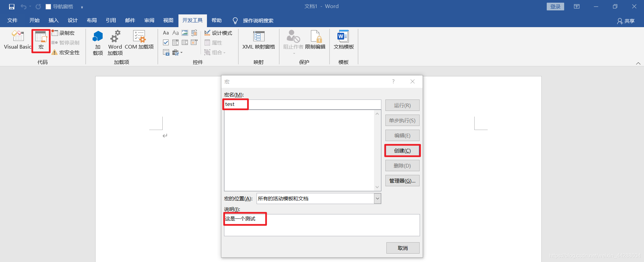Click the lightbulb 操作说明搜索 box
The image size is (644, 262).
[x=254, y=20]
